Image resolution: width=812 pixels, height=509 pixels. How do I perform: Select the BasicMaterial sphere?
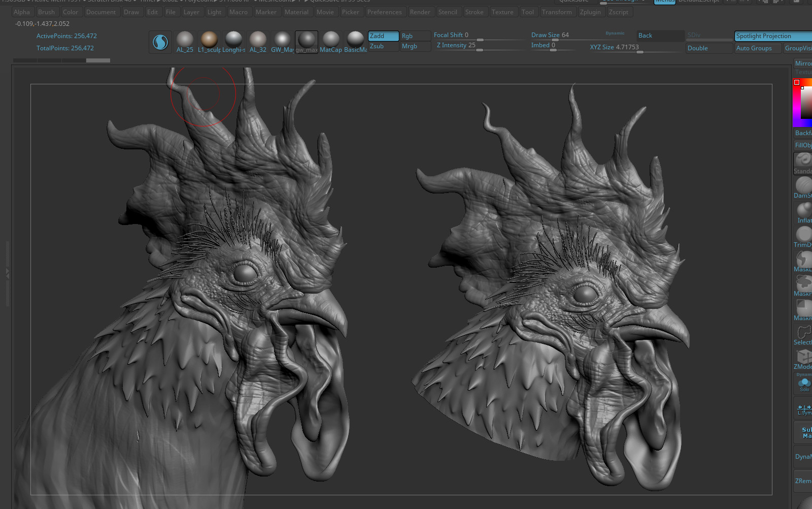coord(355,42)
